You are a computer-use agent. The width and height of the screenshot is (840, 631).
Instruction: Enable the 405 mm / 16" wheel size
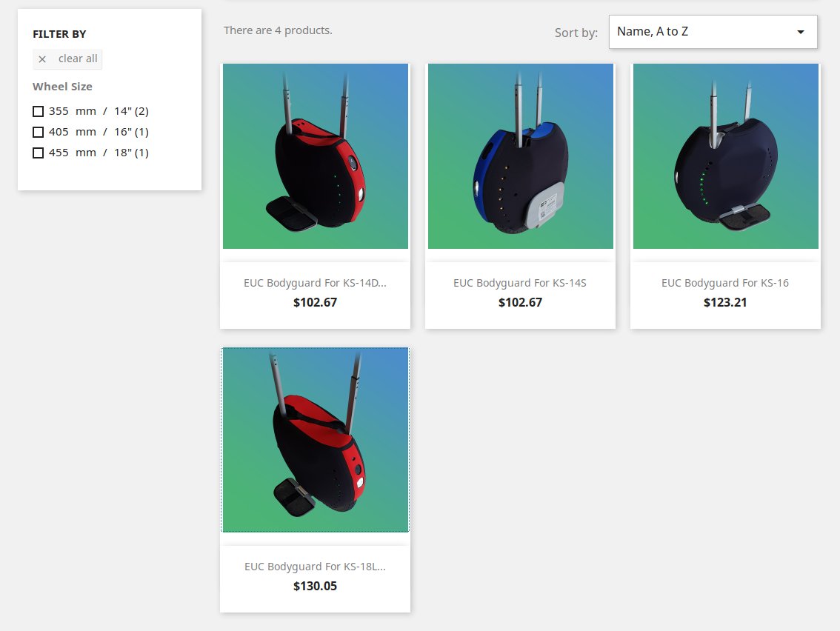(x=38, y=132)
